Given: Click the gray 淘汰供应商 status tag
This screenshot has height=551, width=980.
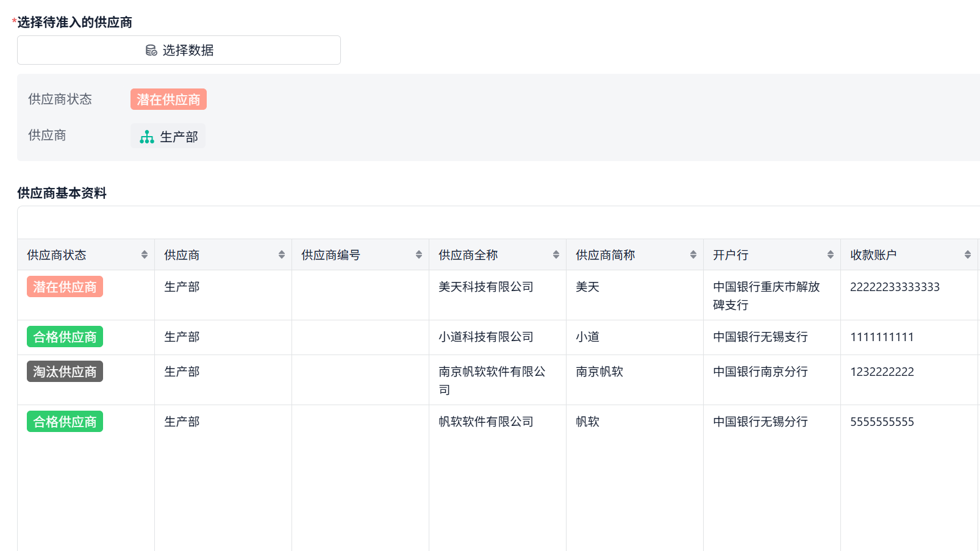Looking at the screenshot, I should [65, 372].
